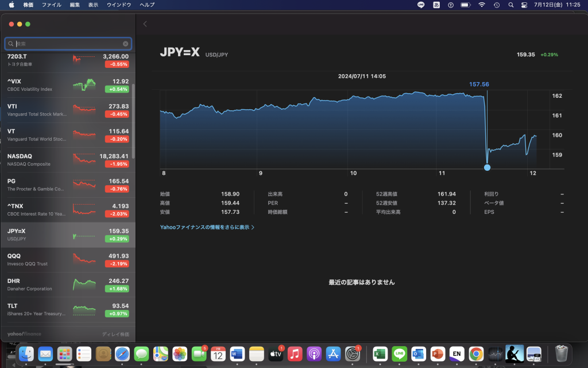Open Control Center from the menu bar

(524, 5)
